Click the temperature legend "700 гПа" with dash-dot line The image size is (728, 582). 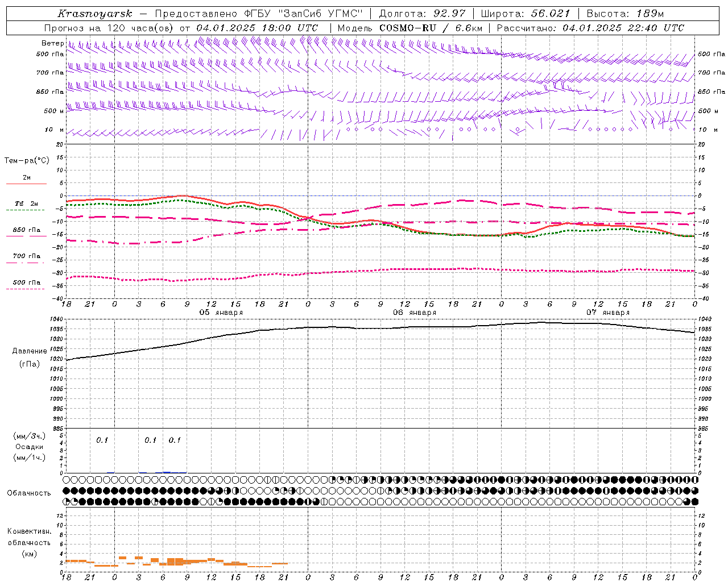(x=27, y=256)
